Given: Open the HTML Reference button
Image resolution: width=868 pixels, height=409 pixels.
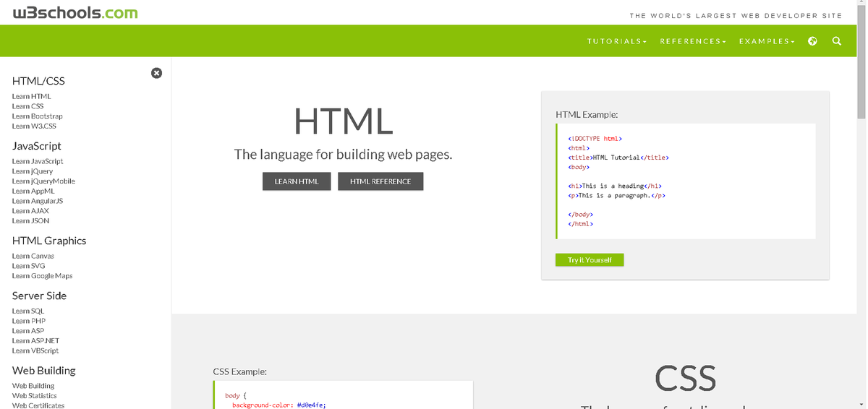Looking at the screenshot, I should [380, 181].
